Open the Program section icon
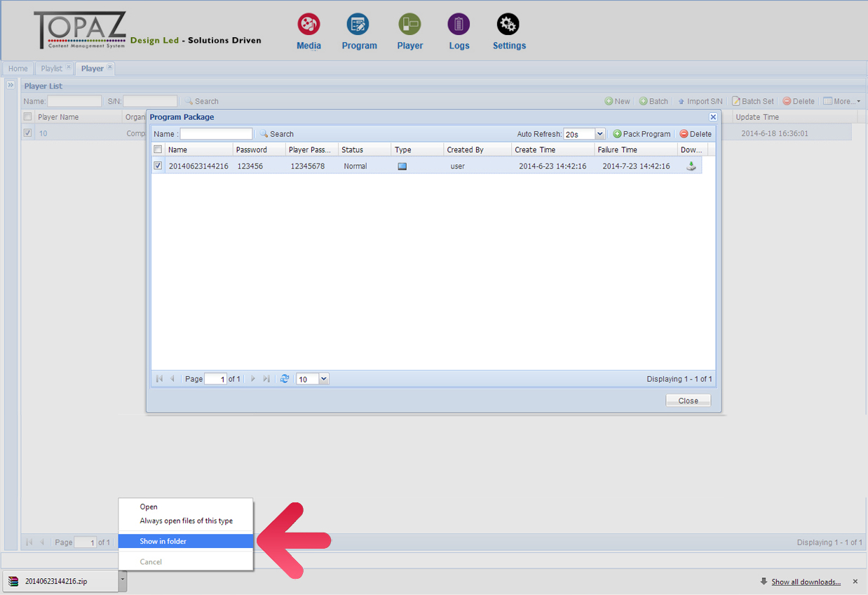Image resolution: width=868 pixels, height=595 pixels. 358,25
